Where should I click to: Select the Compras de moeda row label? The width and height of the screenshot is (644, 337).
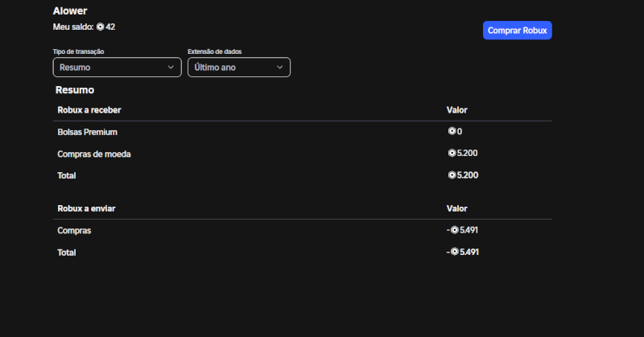94,154
